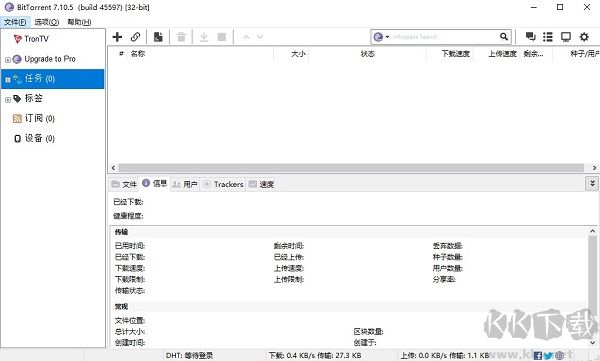Open the 文件(F) menu
This screenshot has height=361, width=600.
[x=15, y=22]
